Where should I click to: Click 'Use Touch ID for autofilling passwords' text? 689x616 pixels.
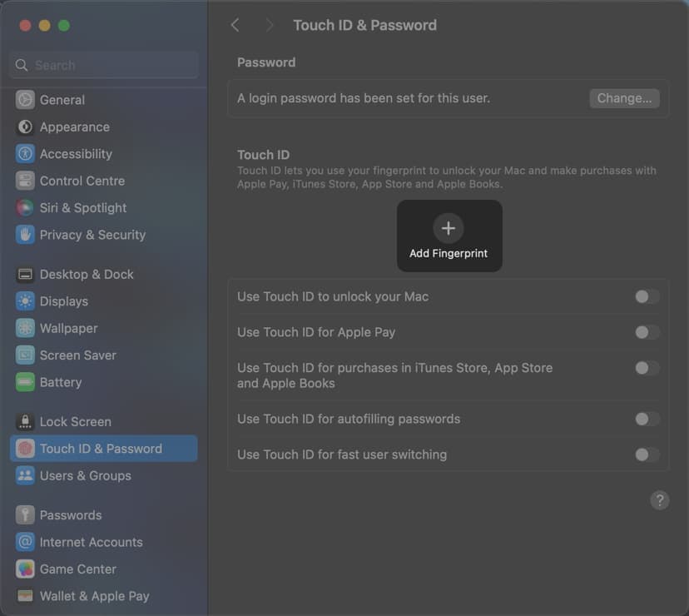[349, 419]
